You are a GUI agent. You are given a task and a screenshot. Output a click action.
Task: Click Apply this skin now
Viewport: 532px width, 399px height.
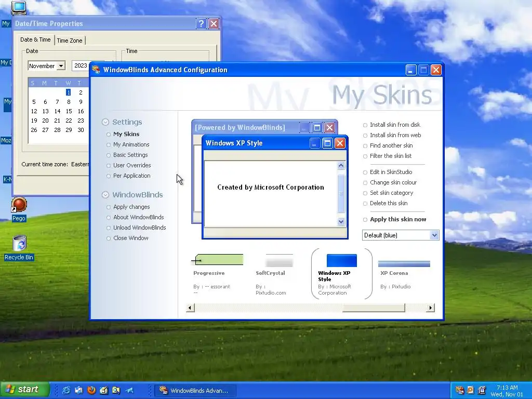click(398, 219)
